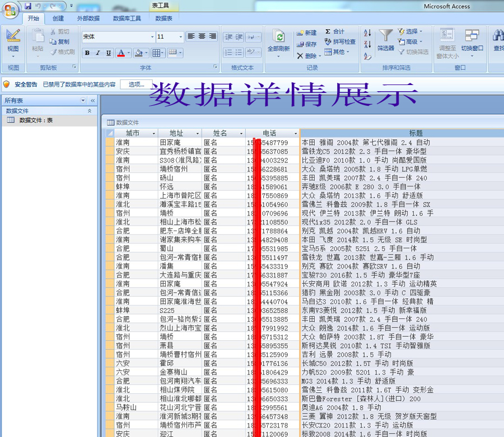Toggle italic formatting

97,53
